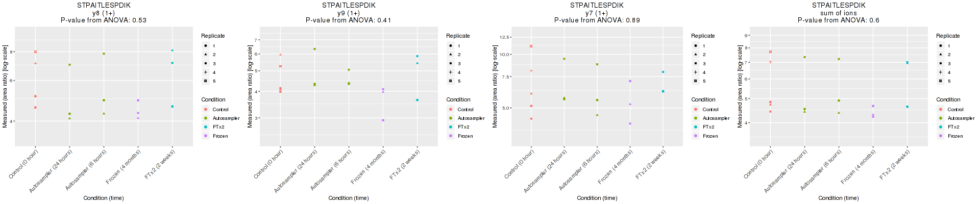Click red Control swatch in y8 plot legend
The height and width of the screenshot is (204, 980).
pos(206,110)
